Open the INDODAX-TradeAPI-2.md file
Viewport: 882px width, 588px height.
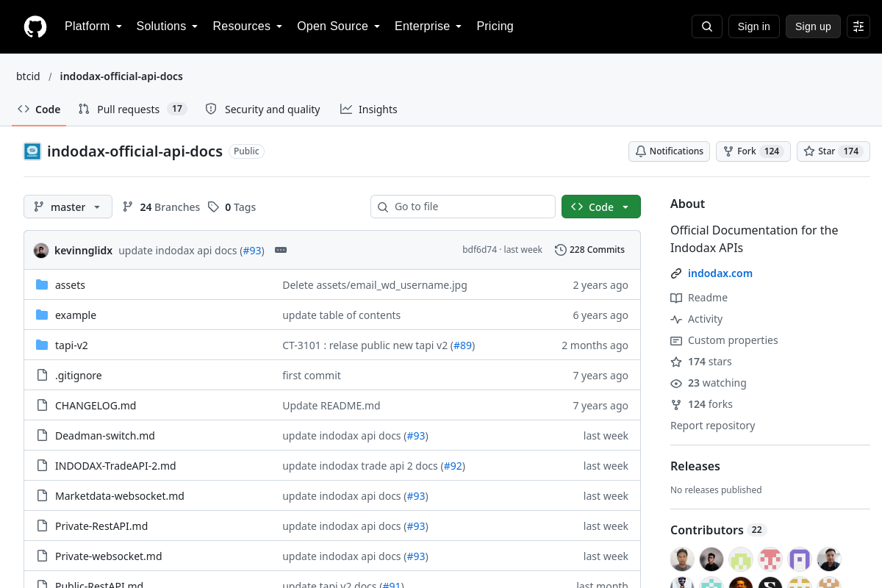coord(115,466)
